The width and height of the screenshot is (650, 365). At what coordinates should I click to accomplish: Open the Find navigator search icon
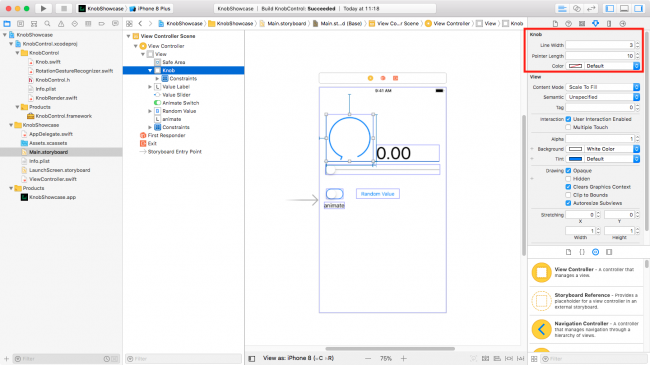pyautogui.click(x=47, y=24)
